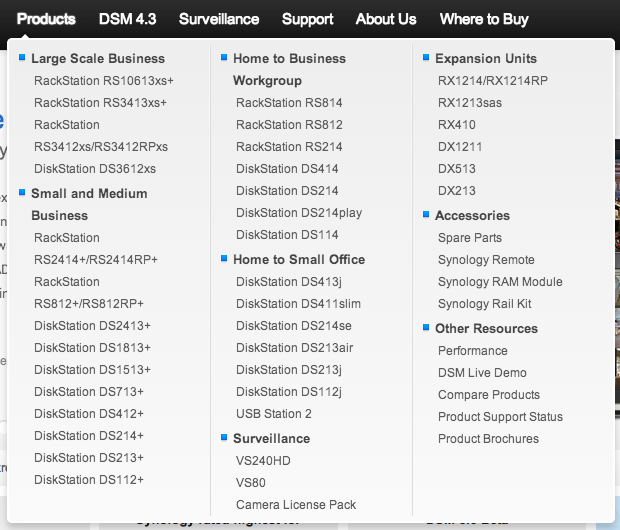This screenshot has height=530, width=620.
Task: Open DX1211 expansion unit link
Action: pos(460,147)
